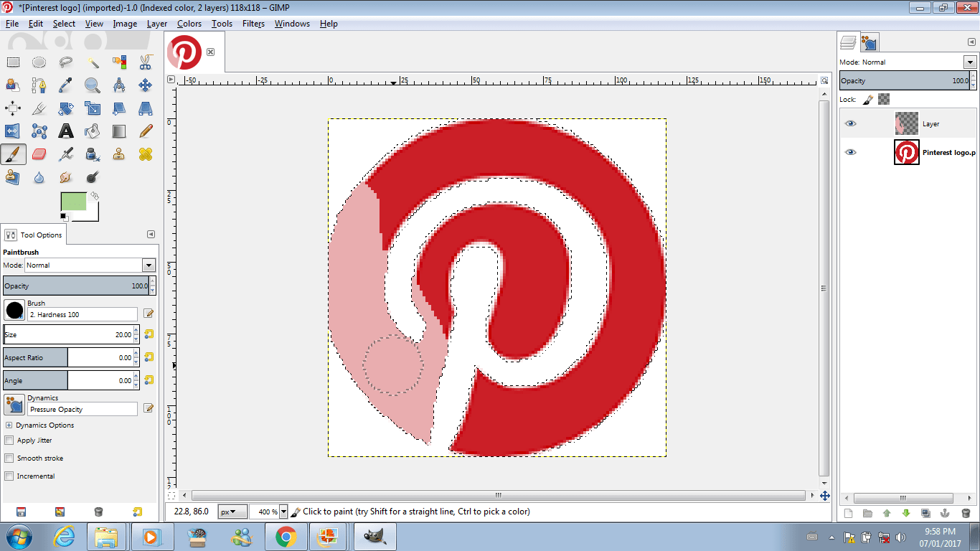Choose the Paths tool
This screenshot has height=551, width=980.
pyautogui.click(x=39, y=85)
